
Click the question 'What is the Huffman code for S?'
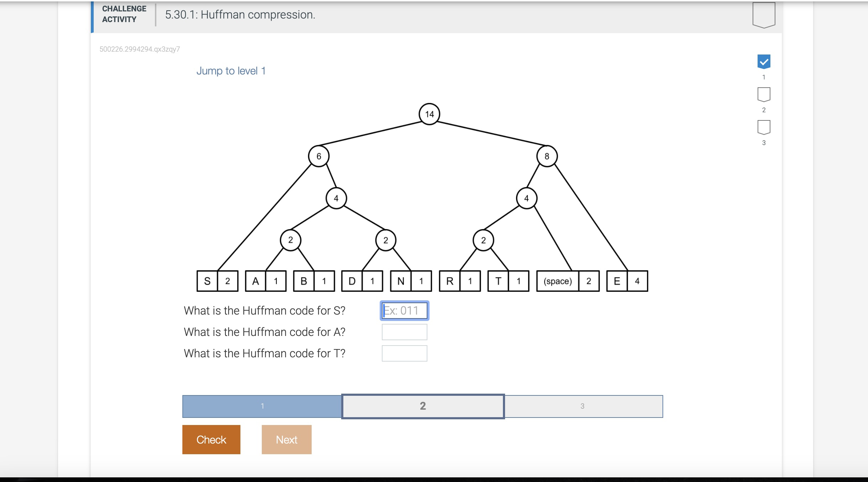[x=265, y=311]
